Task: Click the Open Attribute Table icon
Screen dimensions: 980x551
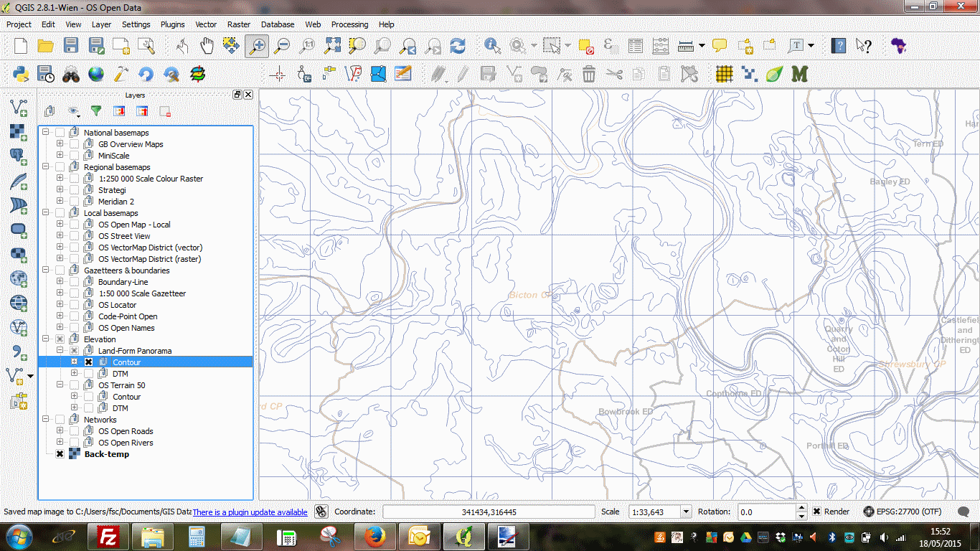Action: (x=636, y=46)
